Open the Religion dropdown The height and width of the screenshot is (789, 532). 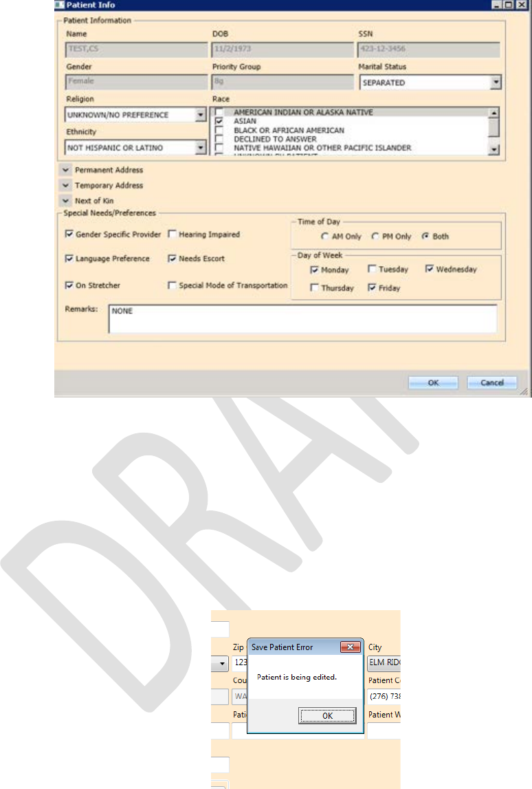pyautogui.click(x=201, y=115)
